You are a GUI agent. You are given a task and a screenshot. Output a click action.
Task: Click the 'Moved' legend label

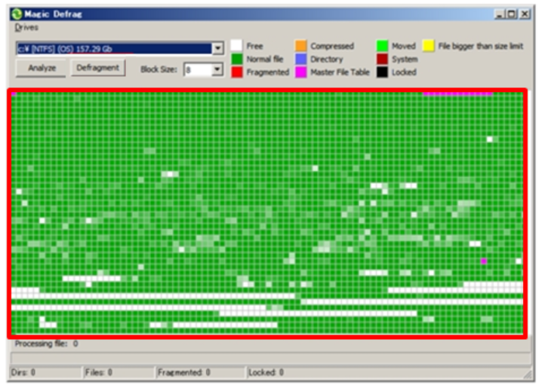point(404,46)
